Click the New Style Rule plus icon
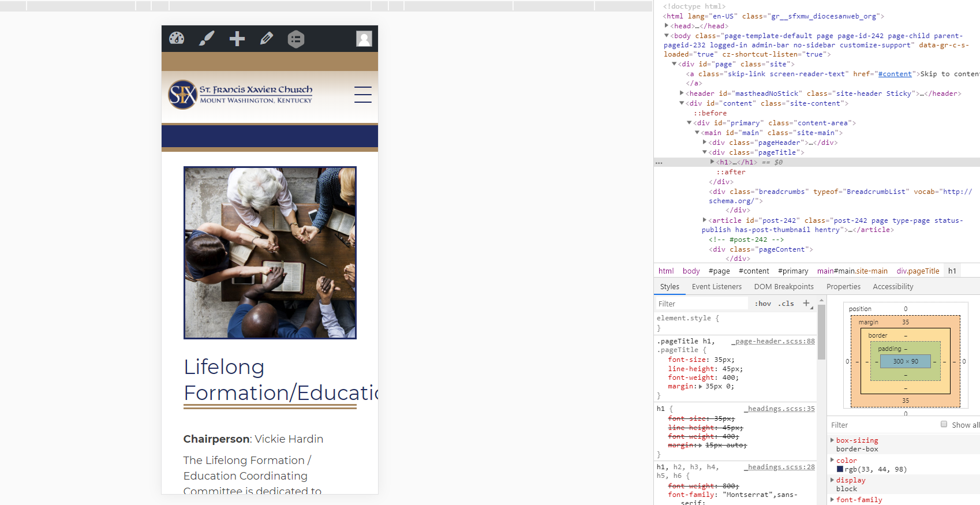The image size is (980, 505). (x=806, y=303)
